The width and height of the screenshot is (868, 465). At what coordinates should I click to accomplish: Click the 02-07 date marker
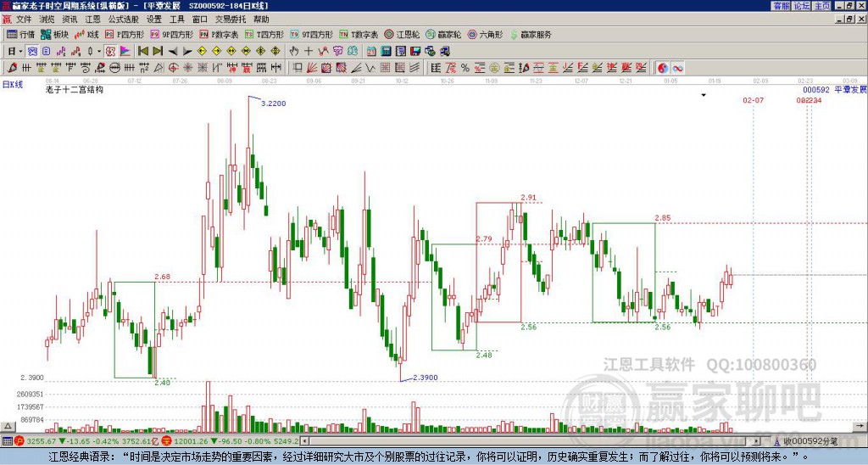[753, 100]
